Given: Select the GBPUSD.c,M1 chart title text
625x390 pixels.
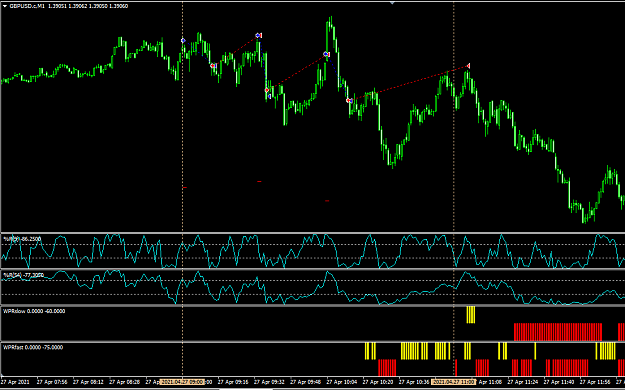Looking at the screenshot, I should coord(27,6).
